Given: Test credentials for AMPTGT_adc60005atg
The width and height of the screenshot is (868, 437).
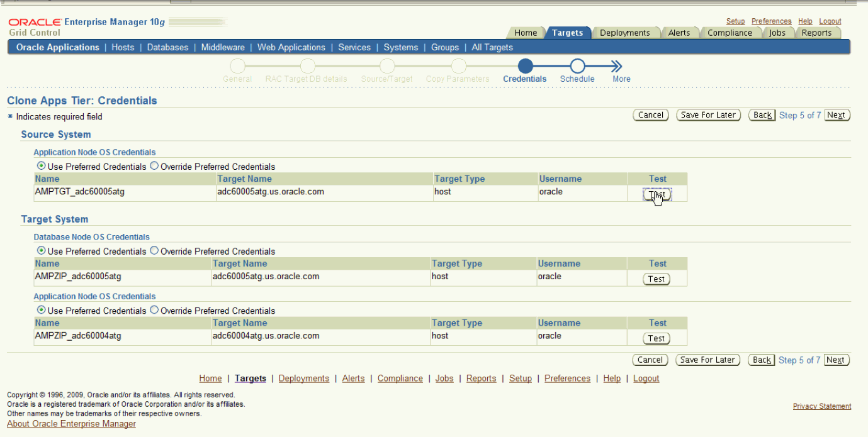Looking at the screenshot, I should 657,194.
